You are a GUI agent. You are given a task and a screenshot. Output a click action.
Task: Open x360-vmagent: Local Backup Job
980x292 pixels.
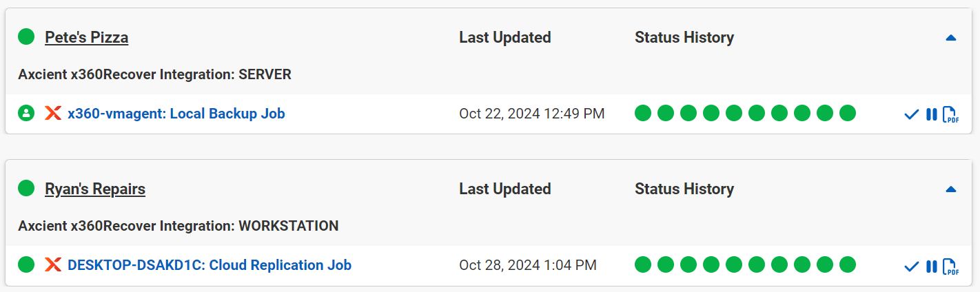[176, 113]
